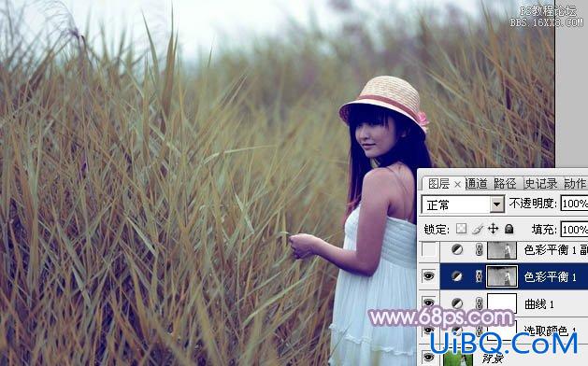
Task: Click adjustment icon of 色彩平衡 1 layer
Action: [457, 276]
